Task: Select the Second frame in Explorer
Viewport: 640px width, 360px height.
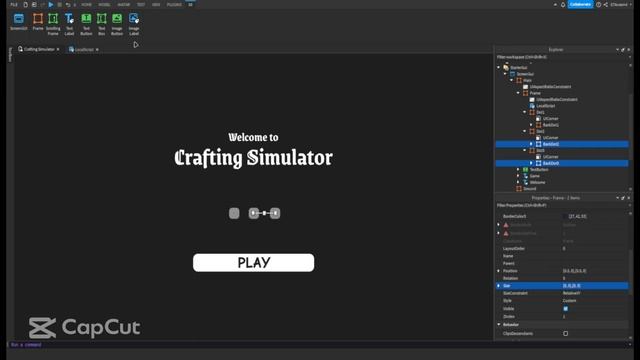Action: tap(530, 189)
